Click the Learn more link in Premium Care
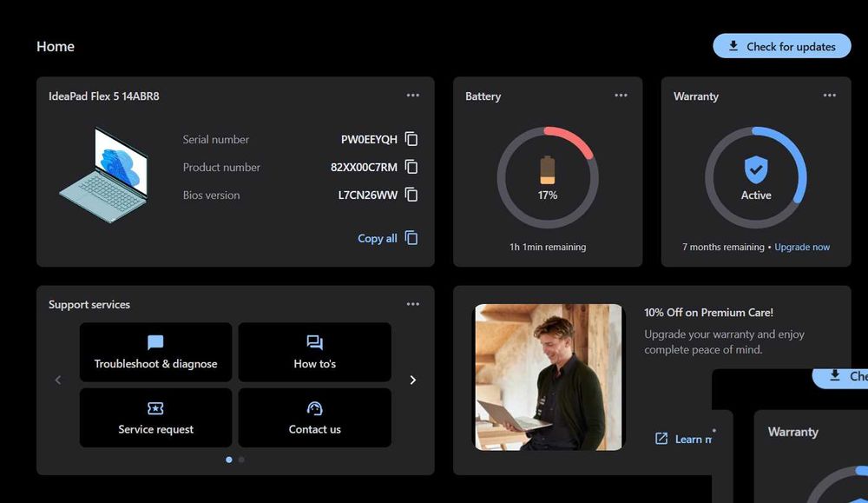 pyautogui.click(x=684, y=439)
